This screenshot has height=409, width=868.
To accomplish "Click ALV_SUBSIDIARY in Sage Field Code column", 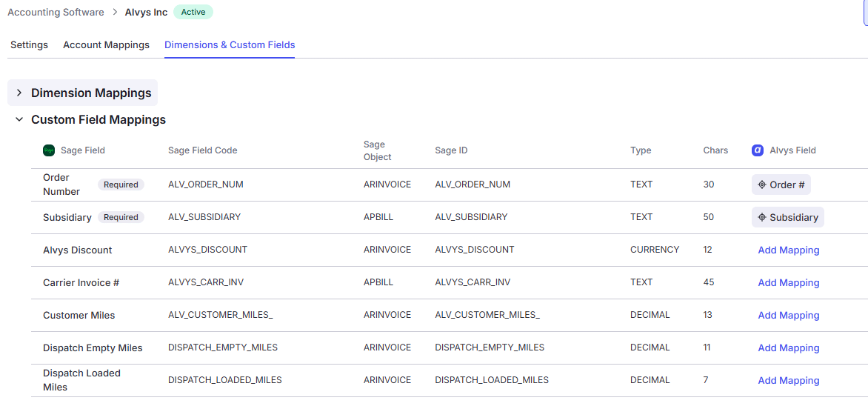I will click(204, 217).
